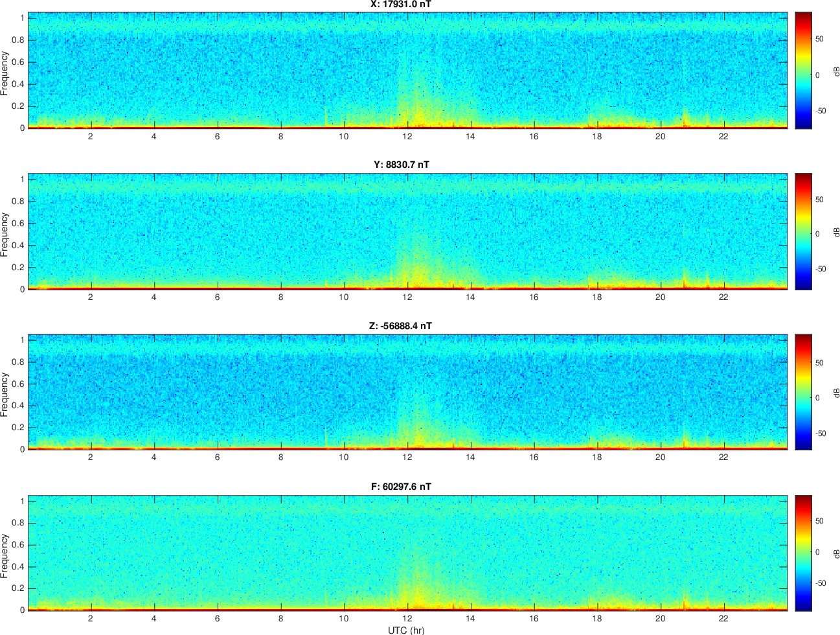The image size is (840, 635).
Task: Click the '2' hour tick under the Y panel
Action: (91, 297)
